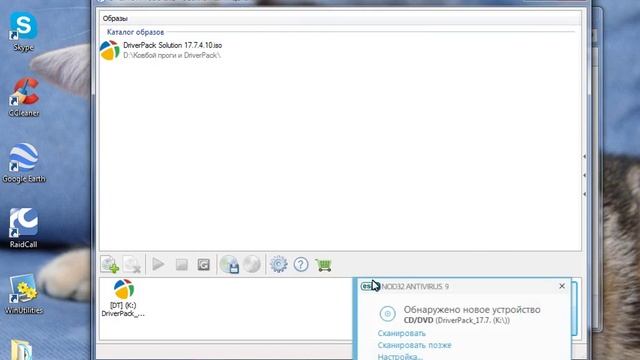Open WinUtilities desktop shortcut
The width and height of the screenshot is (640, 360).
(x=24, y=294)
